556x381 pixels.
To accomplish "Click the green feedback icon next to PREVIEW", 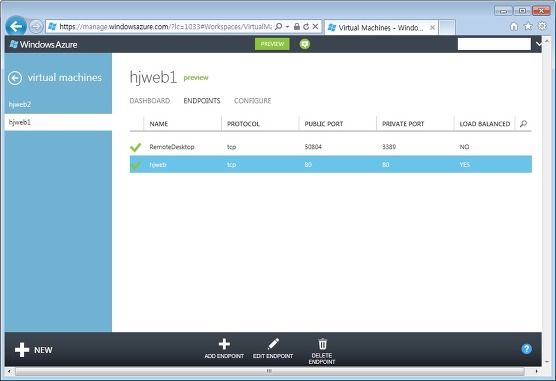I will (305, 44).
